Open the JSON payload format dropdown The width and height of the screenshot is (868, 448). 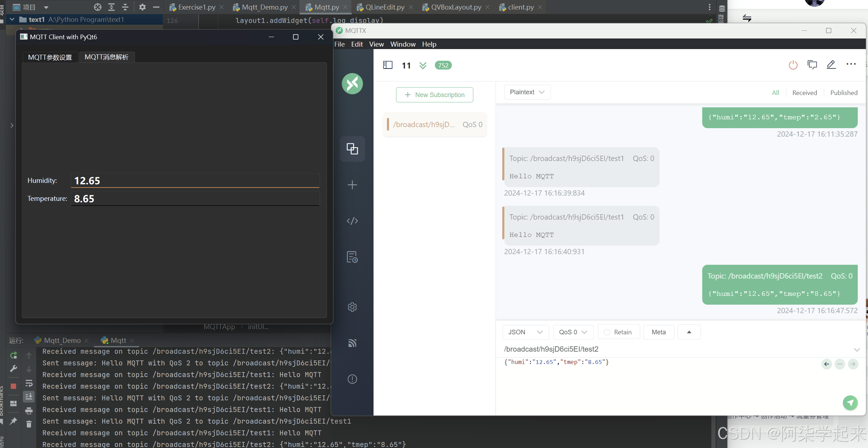point(525,332)
